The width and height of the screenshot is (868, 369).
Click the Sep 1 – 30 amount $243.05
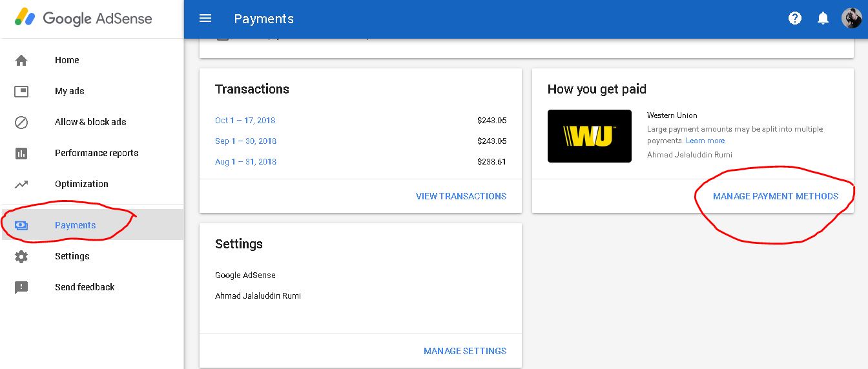point(492,141)
